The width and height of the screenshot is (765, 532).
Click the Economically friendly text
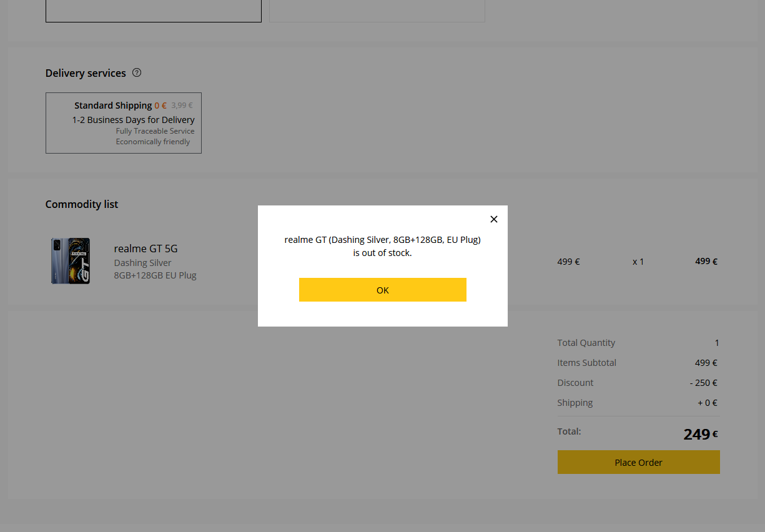click(x=153, y=142)
